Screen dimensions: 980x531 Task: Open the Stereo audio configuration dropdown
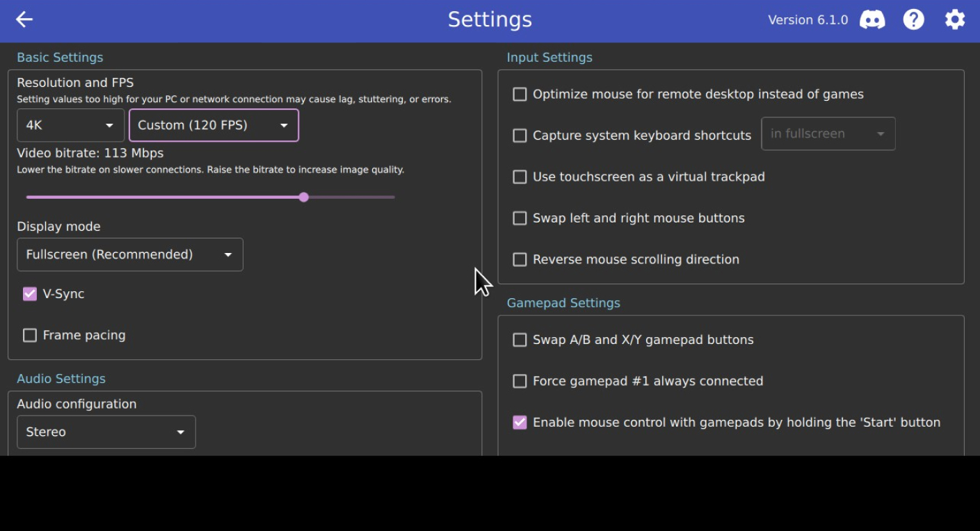click(106, 432)
